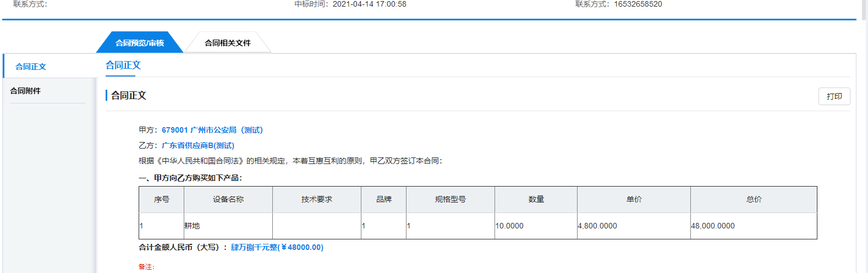Click the 序号 column header
Screen dimensions: 868x273
click(162, 199)
